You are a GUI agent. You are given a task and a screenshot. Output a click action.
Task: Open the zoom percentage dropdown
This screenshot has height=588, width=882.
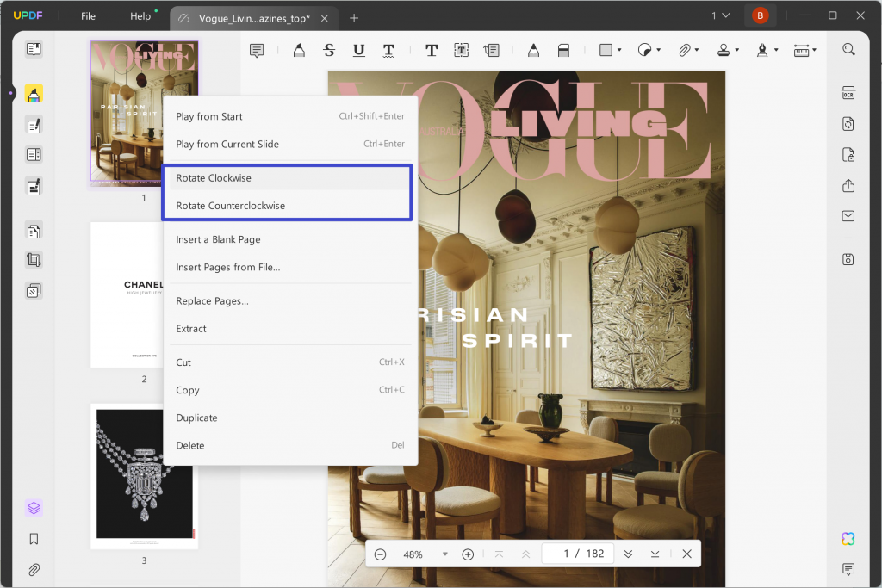click(445, 554)
